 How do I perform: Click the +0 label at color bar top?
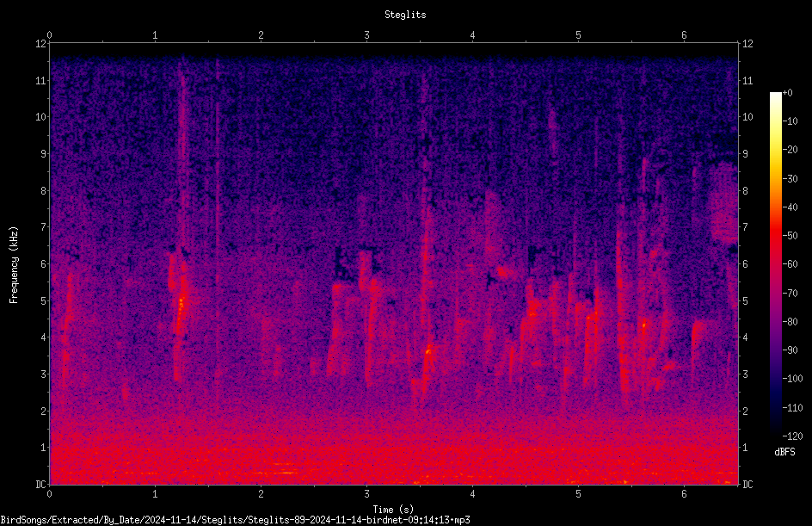pos(788,93)
